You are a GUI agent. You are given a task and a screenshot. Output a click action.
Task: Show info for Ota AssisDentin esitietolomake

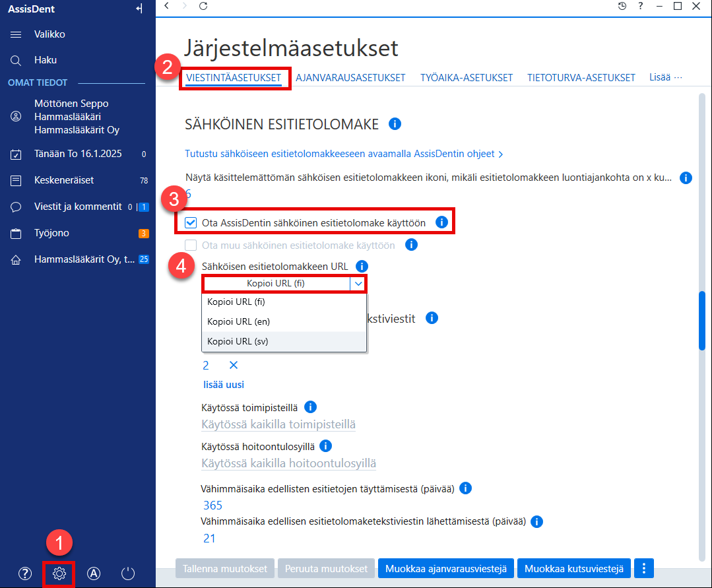[x=441, y=222]
